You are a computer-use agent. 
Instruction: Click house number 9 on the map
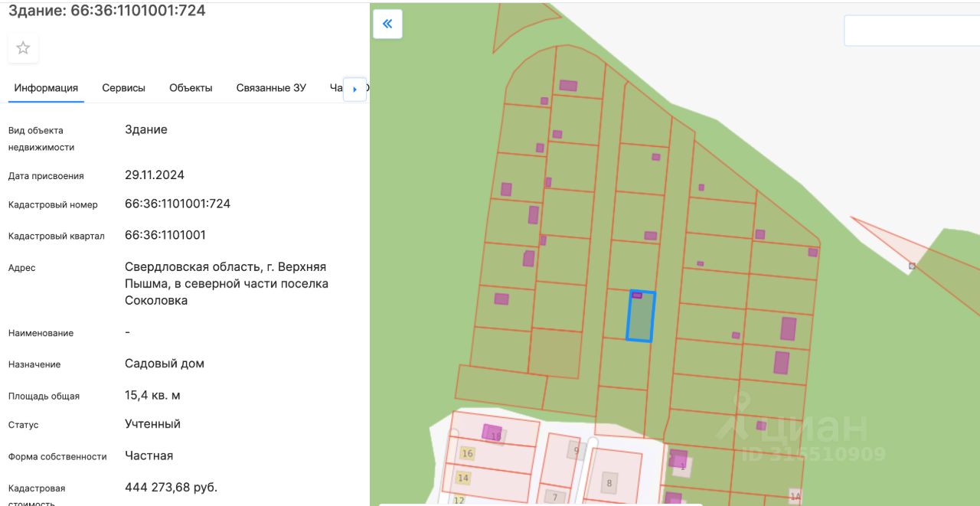pyautogui.click(x=576, y=450)
